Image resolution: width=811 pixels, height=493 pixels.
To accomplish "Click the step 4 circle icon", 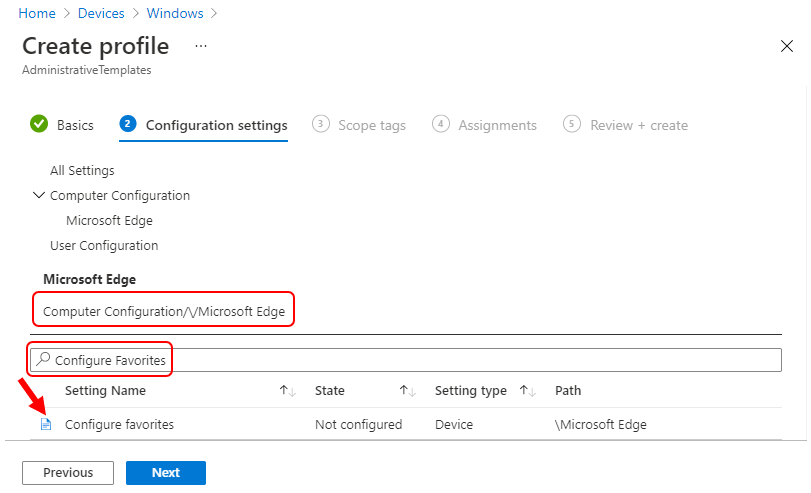I will (441, 124).
